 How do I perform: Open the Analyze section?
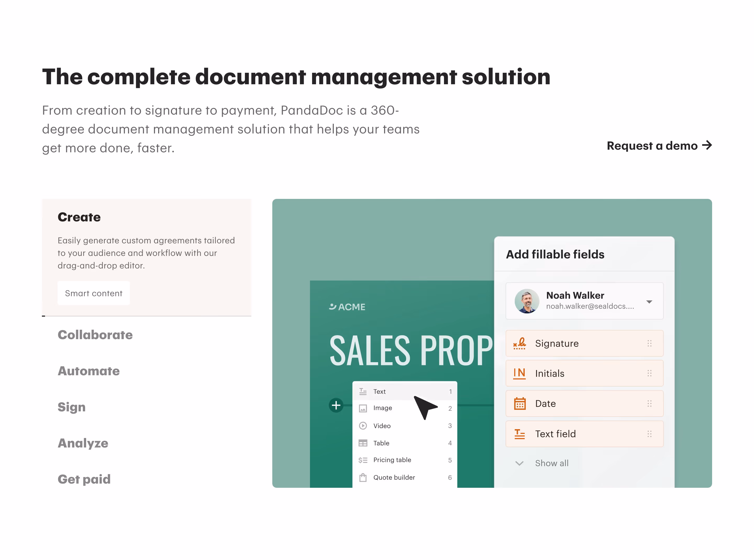[x=83, y=443]
